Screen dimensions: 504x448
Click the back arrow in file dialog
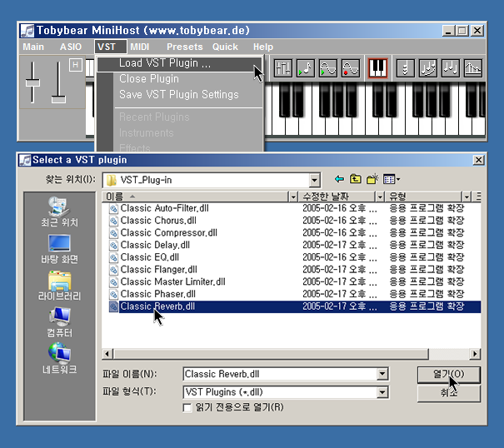(x=339, y=179)
